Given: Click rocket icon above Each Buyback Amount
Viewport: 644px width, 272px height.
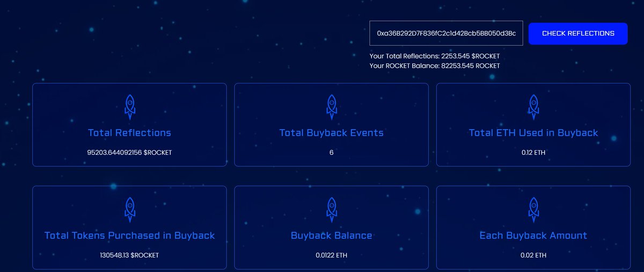Looking at the screenshot, I should click(533, 210).
